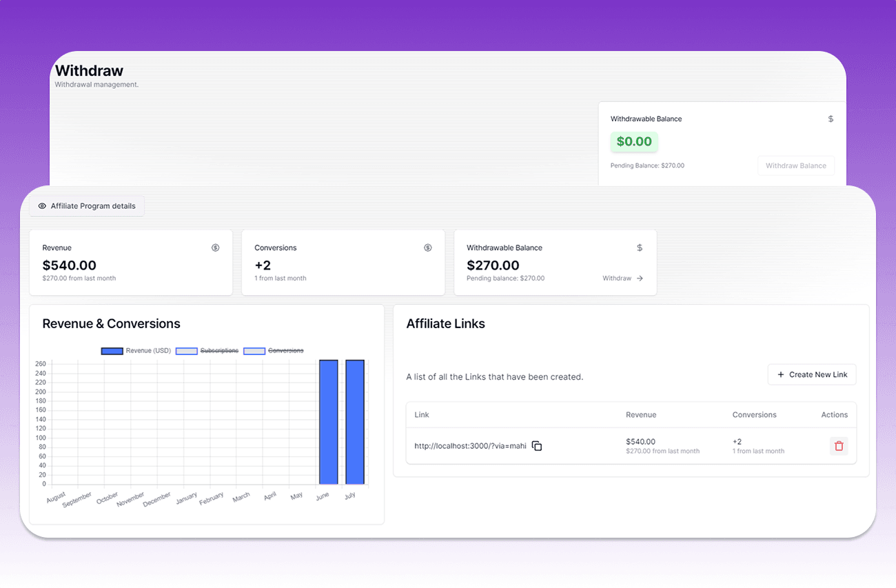Click the Conversions card dollar icon

click(x=427, y=247)
